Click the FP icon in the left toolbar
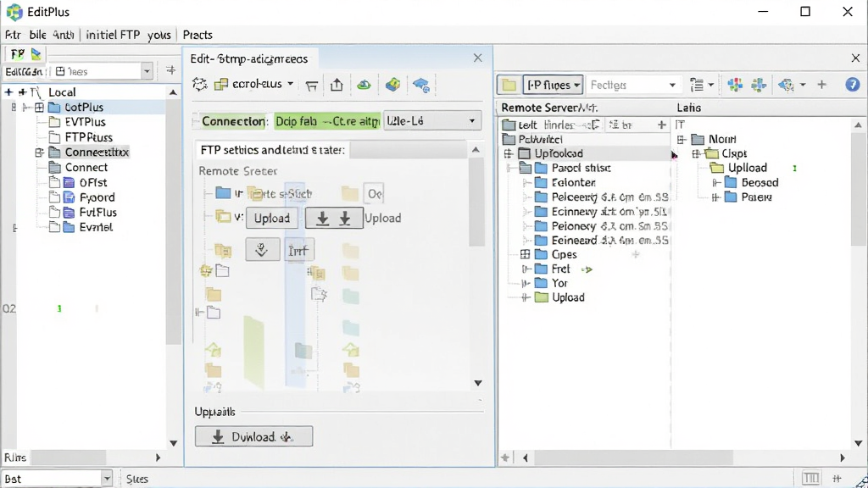Viewport: 868px width, 488px height. click(17, 53)
